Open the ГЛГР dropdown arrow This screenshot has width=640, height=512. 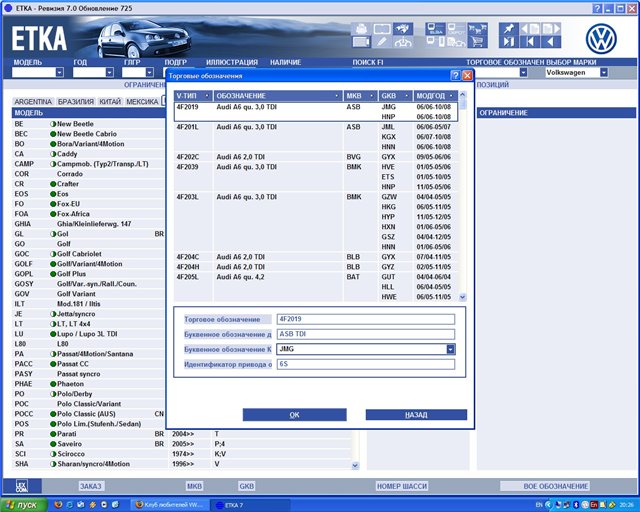point(149,72)
